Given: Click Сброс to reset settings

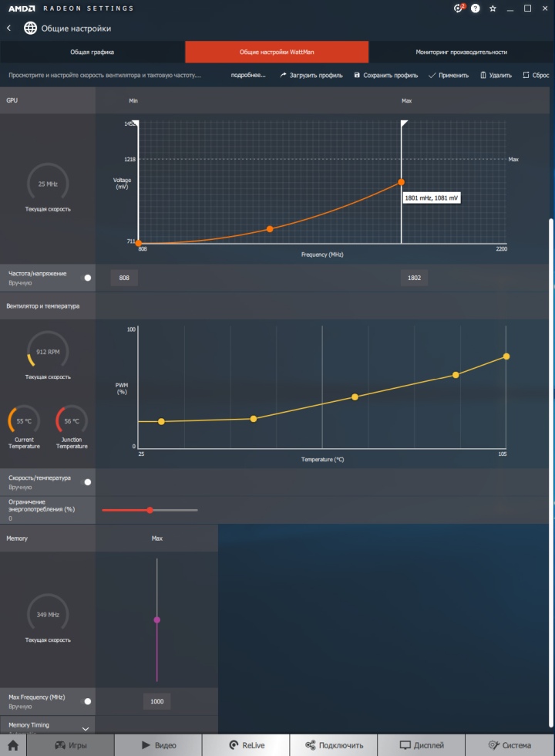Looking at the screenshot, I should coord(536,76).
